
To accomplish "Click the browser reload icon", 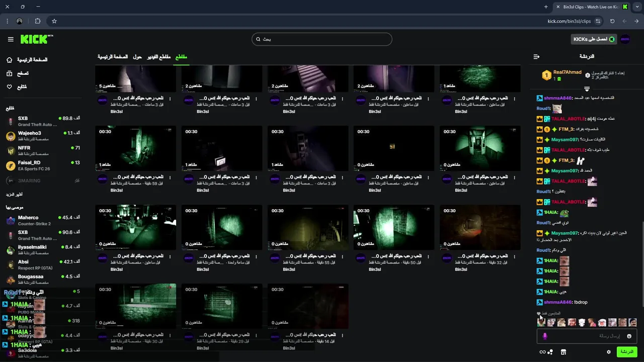I will coord(612,21).
